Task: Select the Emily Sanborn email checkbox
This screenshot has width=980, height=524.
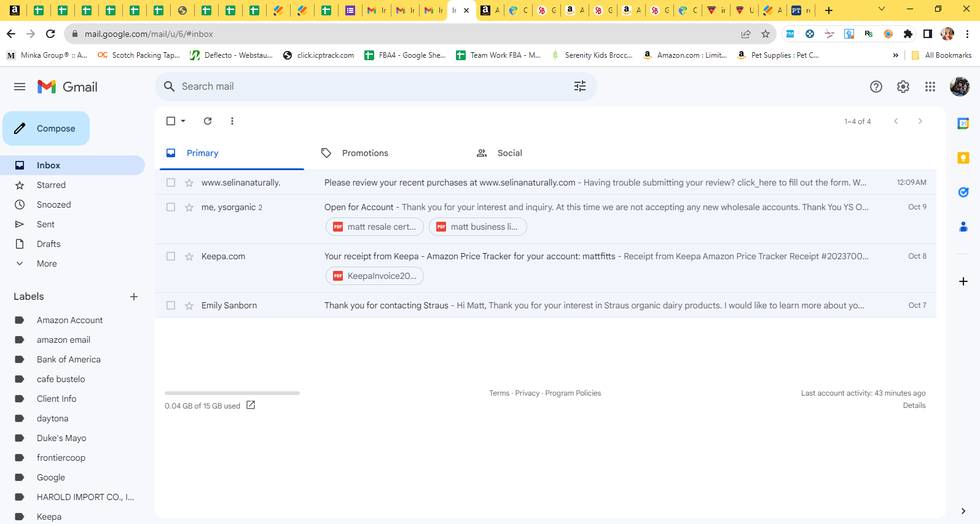Action: (171, 305)
